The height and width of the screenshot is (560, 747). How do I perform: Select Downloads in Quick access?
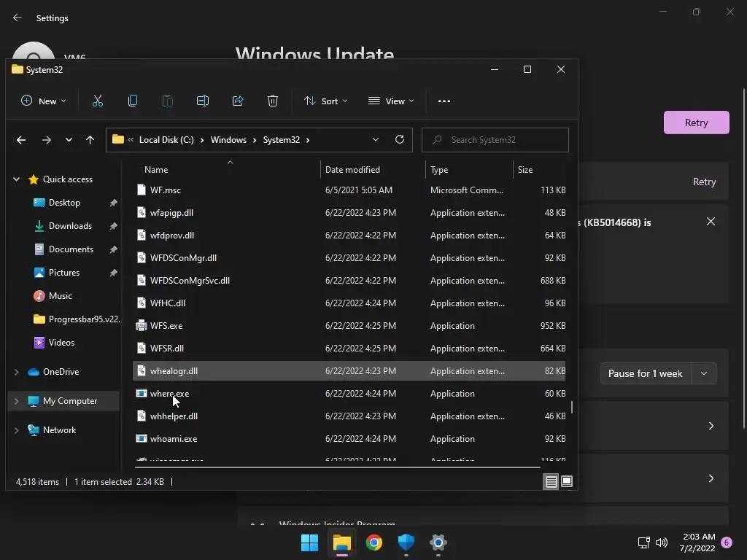point(70,226)
